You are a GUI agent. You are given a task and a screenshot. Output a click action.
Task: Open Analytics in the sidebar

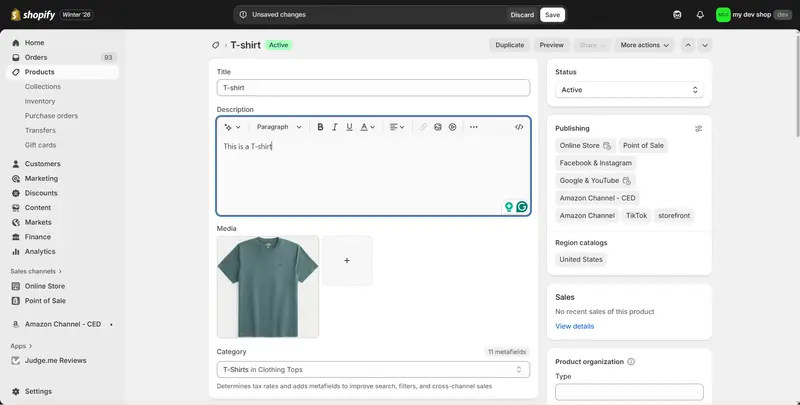coord(40,251)
